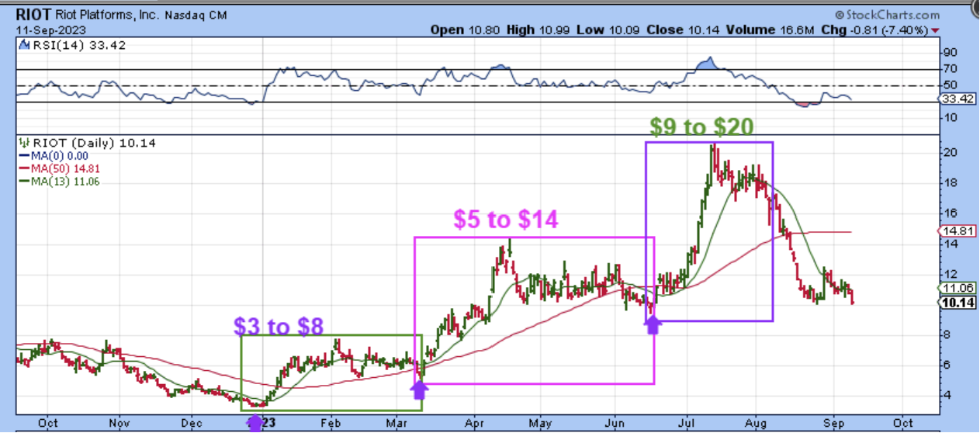Screen dimensions: 980x433
Task: Click the Jun month label on time axis
Action: tap(615, 424)
